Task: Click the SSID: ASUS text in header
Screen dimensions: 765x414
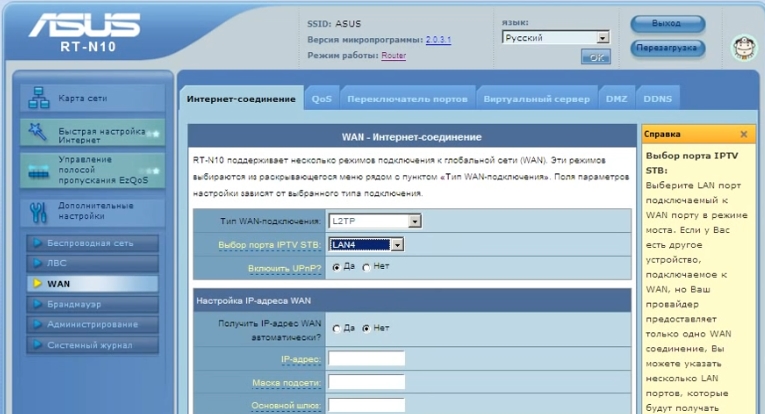Action: pos(334,24)
